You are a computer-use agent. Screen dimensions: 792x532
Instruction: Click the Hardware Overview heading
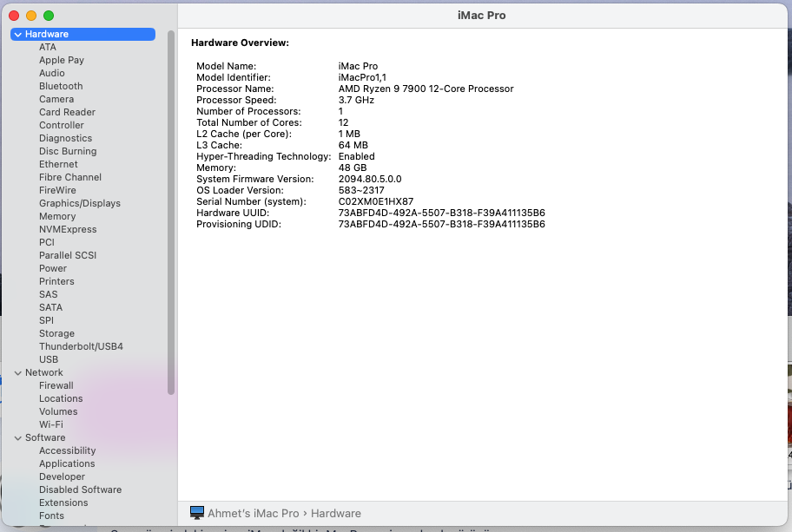click(x=240, y=43)
